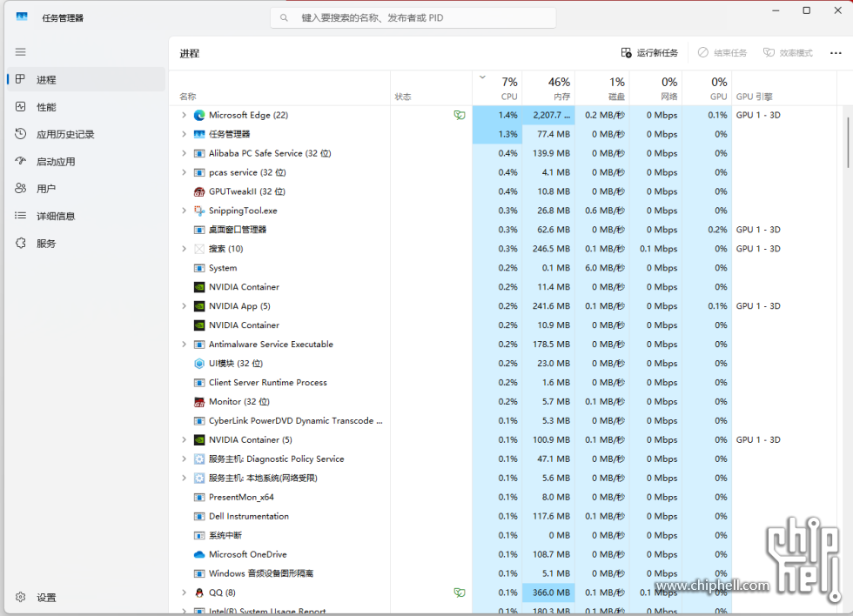Screen dimensions: 853x616
Task: Expand Alibaba PC Safe Service row
Action: click(184, 153)
